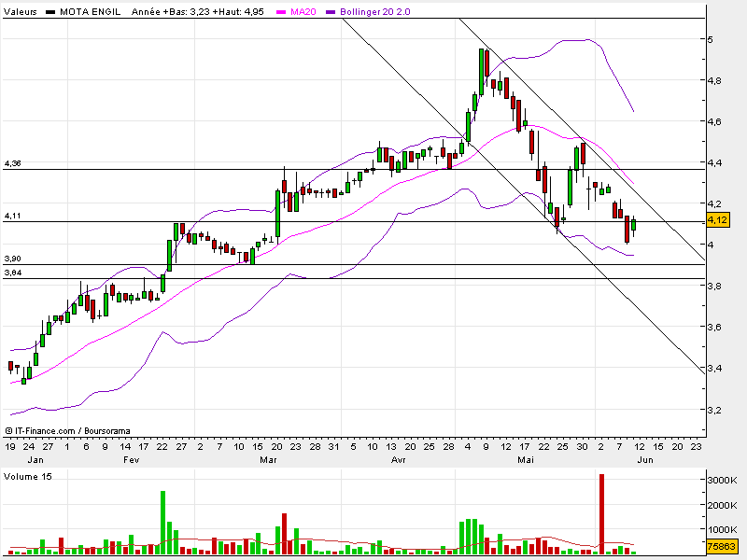The image size is (747, 560).
Task: Click the 3,4 price axis label
Action: click(x=714, y=368)
